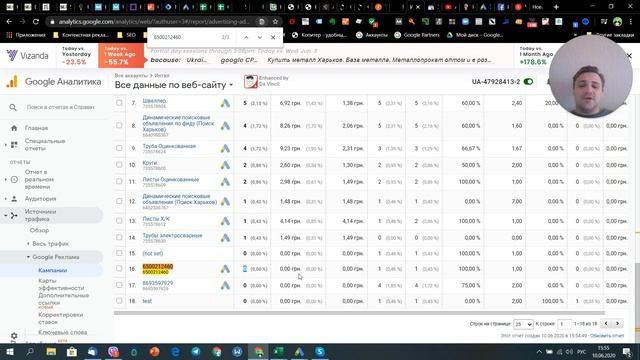
Task: Open a new browser tab
Action: [x=556, y=7]
